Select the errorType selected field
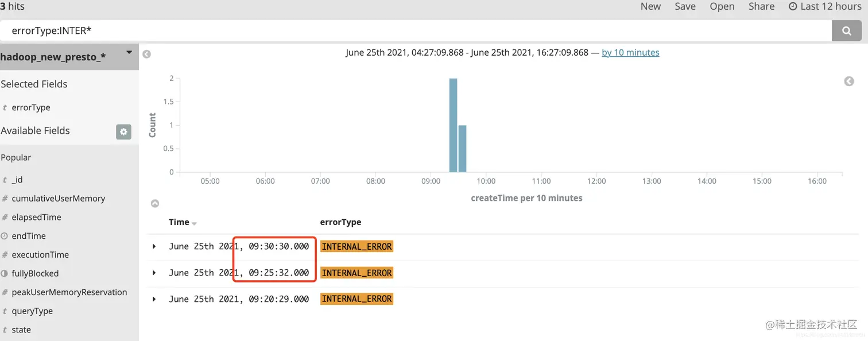Image resolution: width=868 pixels, height=341 pixels. (x=31, y=107)
